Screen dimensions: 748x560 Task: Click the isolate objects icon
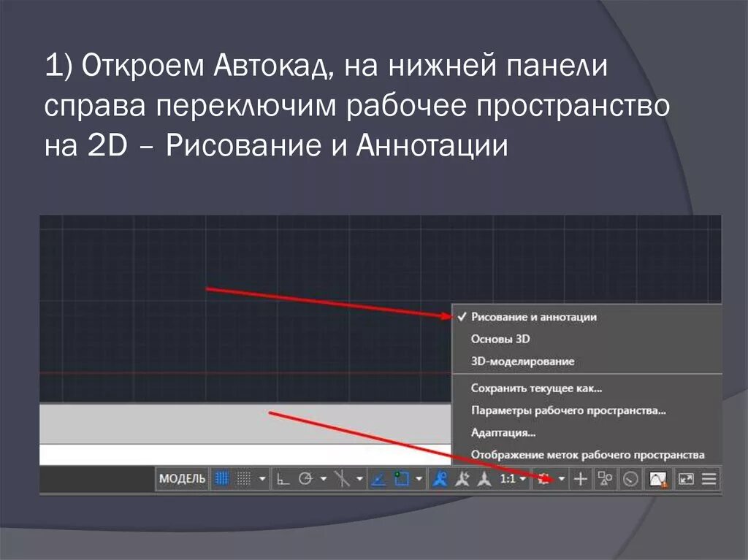606,478
